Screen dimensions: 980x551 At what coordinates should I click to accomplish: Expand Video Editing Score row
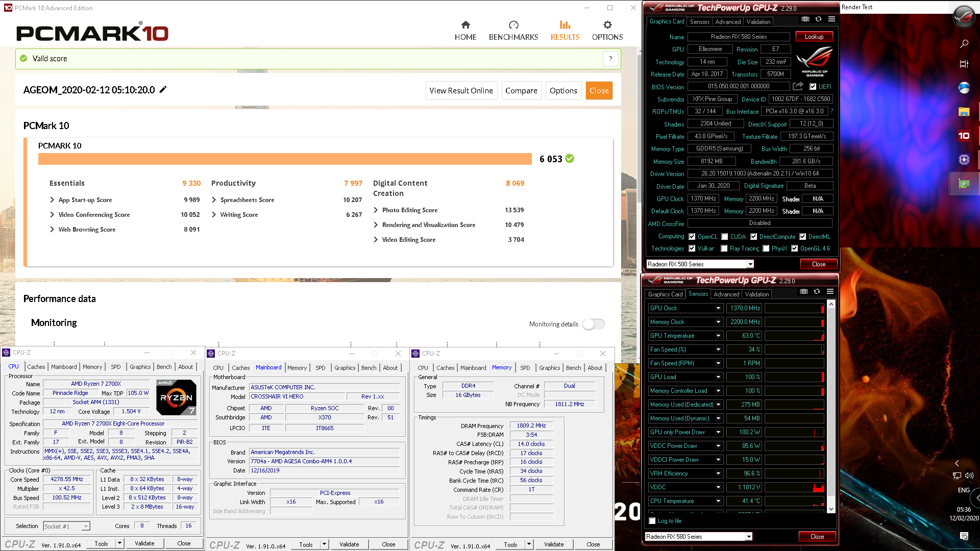(376, 240)
